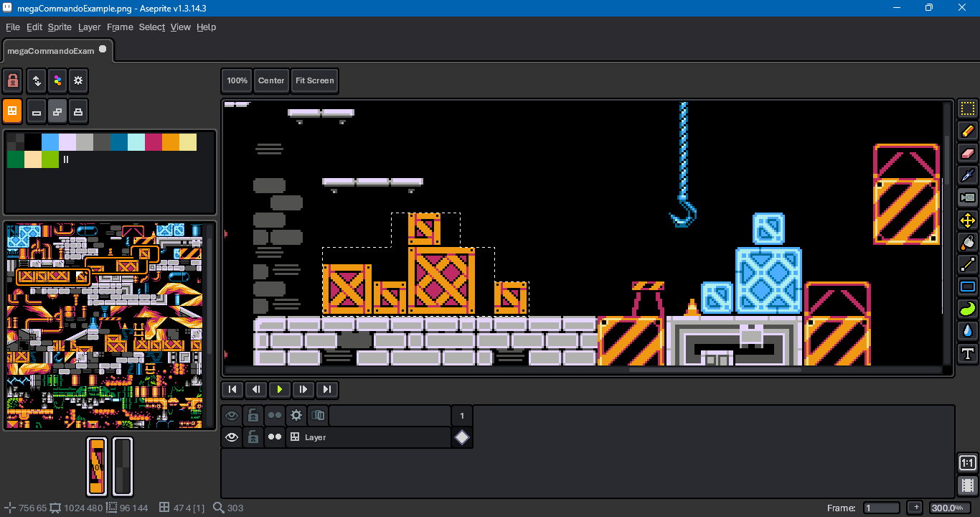Open timeline settings gear
The width and height of the screenshot is (980, 517).
coord(296,415)
